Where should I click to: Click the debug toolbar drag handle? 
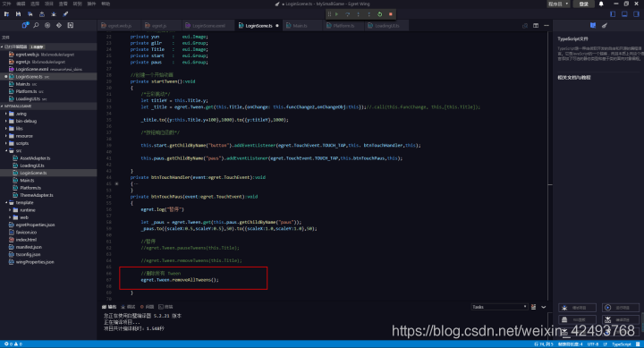tap(329, 14)
